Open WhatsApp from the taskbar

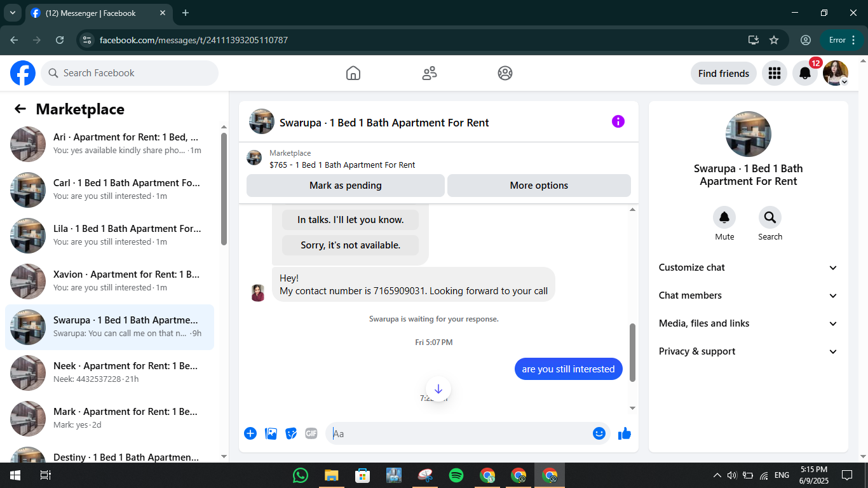[301, 475]
